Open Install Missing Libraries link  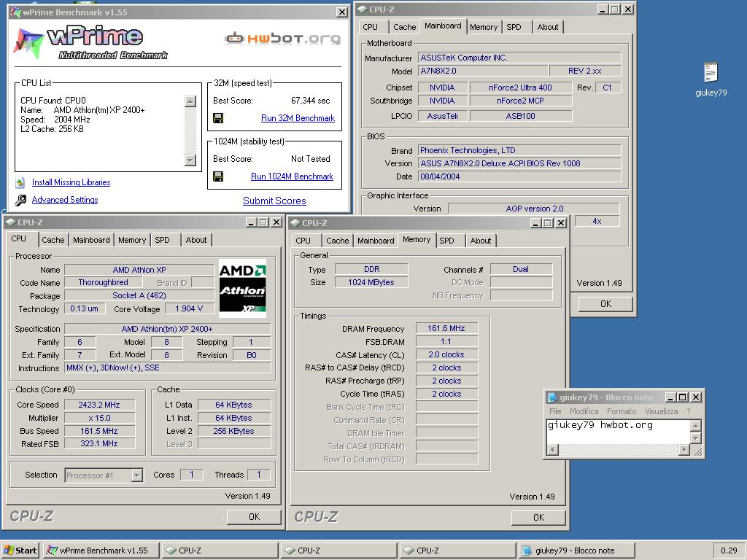[71, 182]
